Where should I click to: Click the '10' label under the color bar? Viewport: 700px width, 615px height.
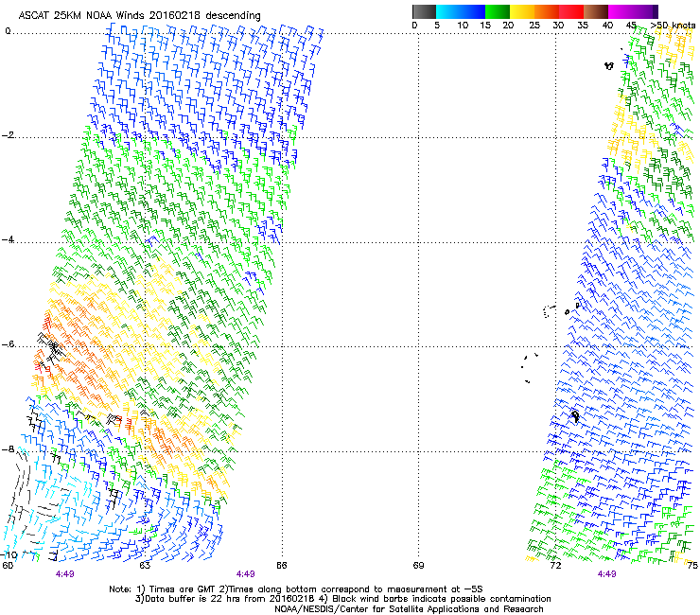coord(463,26)
